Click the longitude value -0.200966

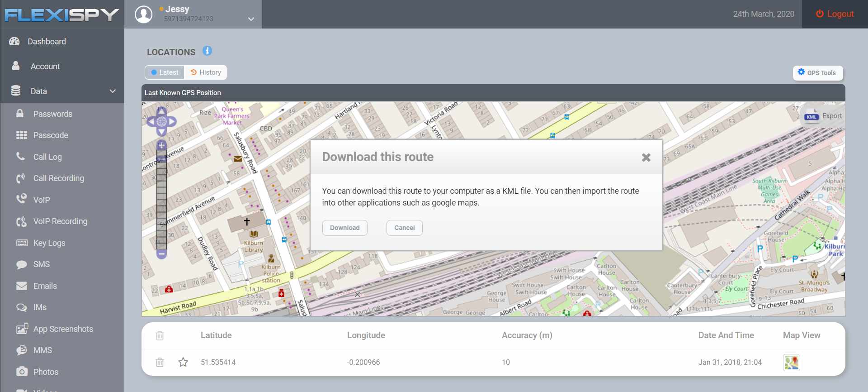click(x=363, y=362)
